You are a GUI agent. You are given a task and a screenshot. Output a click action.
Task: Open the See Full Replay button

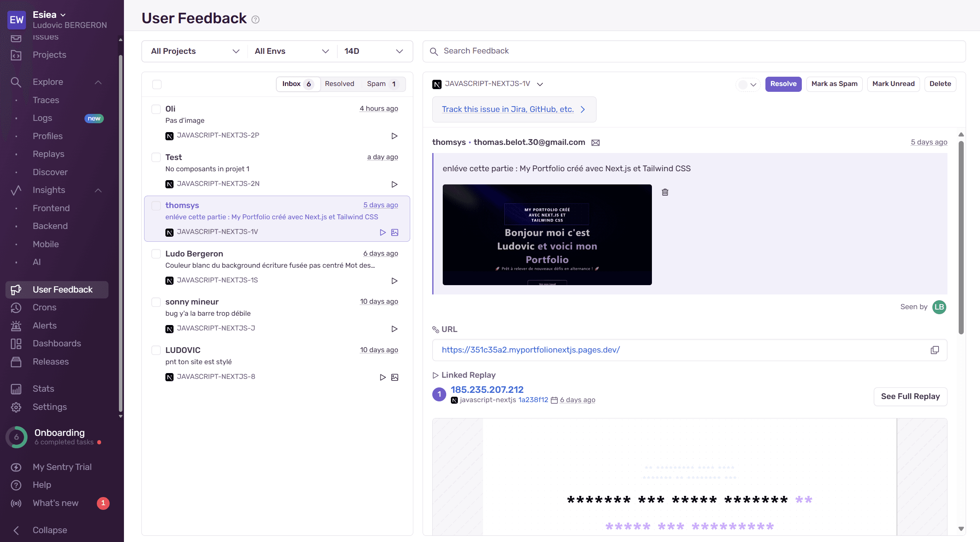click(x=910, y=396)
